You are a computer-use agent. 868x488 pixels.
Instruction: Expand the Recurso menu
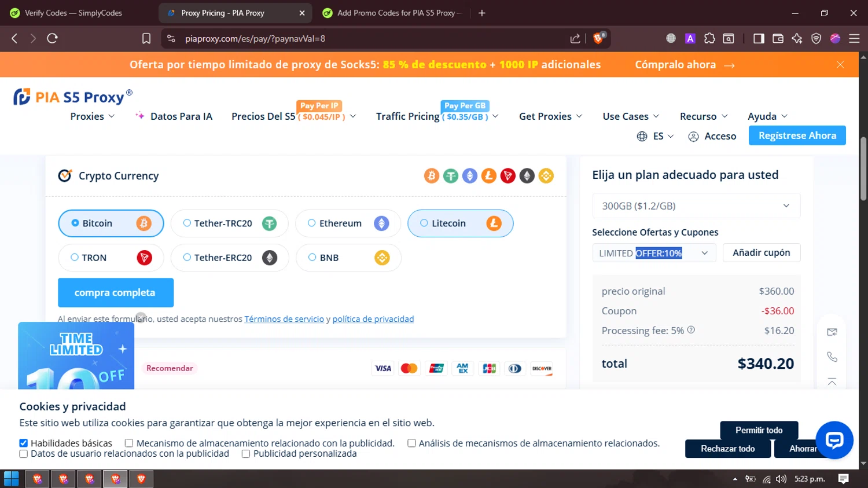coord(704,116)
